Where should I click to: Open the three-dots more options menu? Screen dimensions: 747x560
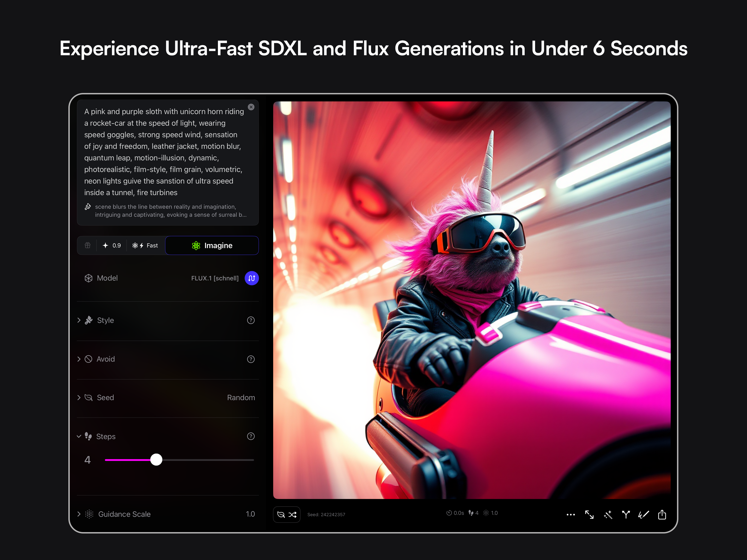pos(571,514)
